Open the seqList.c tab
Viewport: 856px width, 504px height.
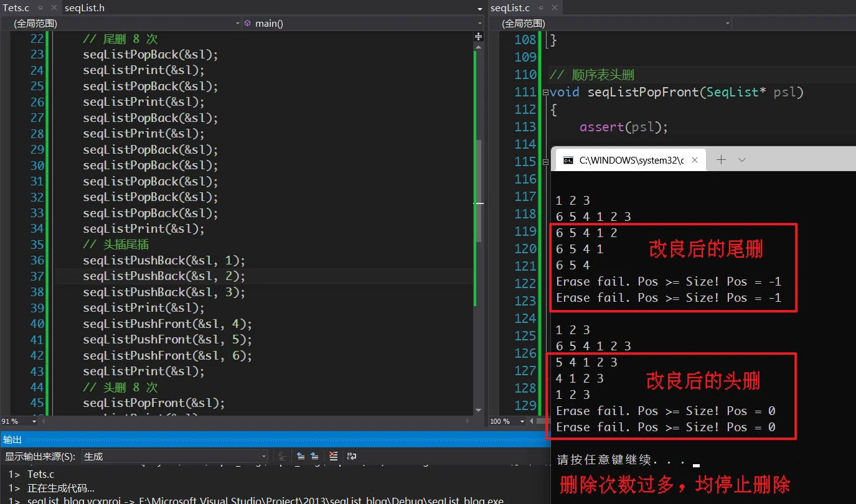point(510,8)
